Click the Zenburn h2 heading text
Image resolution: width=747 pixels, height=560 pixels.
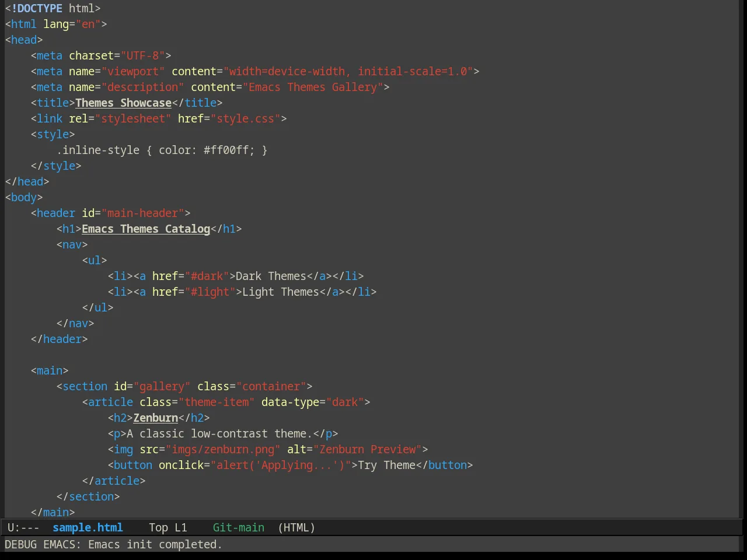(x=155, y=418)
